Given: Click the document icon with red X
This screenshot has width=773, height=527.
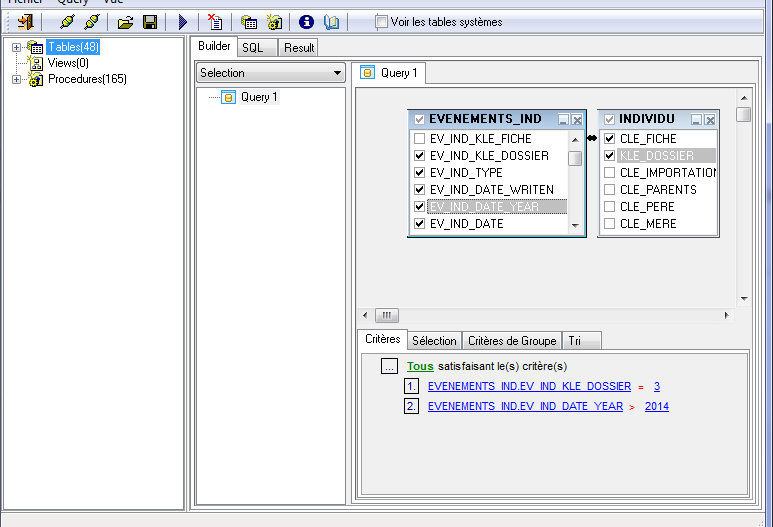Looking at the screenshot, I should (x=216, y=21).
